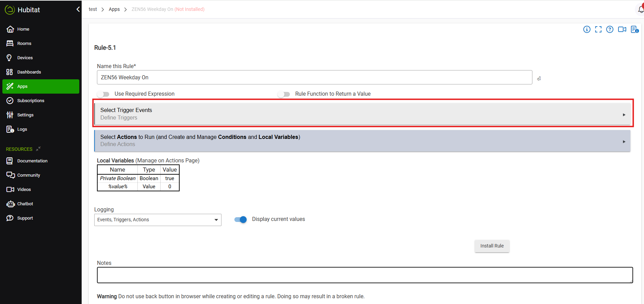Viewport: 644px width, 304px height.
Task: Open notifications bell icon
Action: 641,9
